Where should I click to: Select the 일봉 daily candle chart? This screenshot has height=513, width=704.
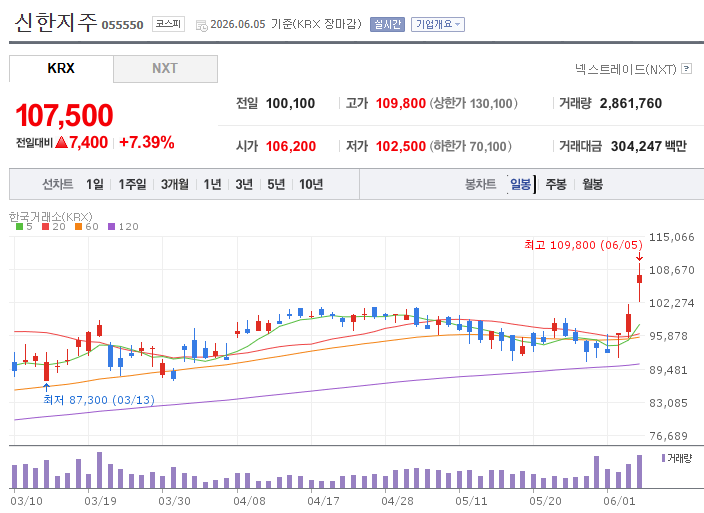click(x=521, y=184)
